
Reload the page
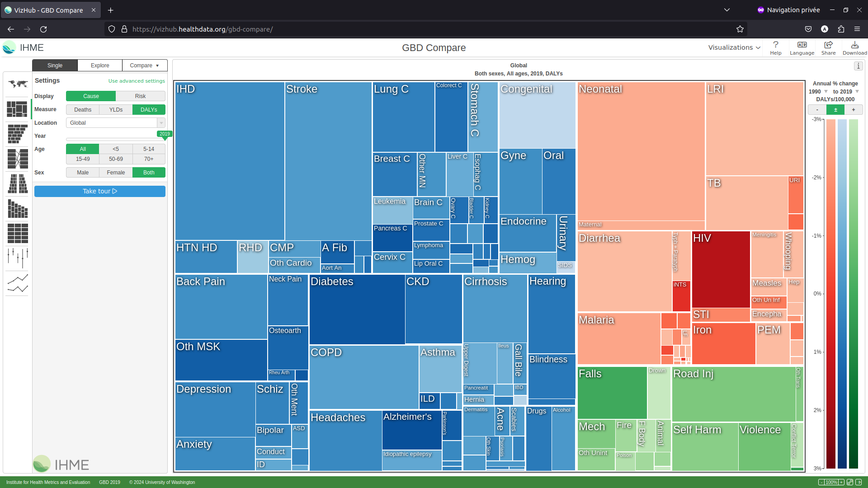[x=43, y=29]
